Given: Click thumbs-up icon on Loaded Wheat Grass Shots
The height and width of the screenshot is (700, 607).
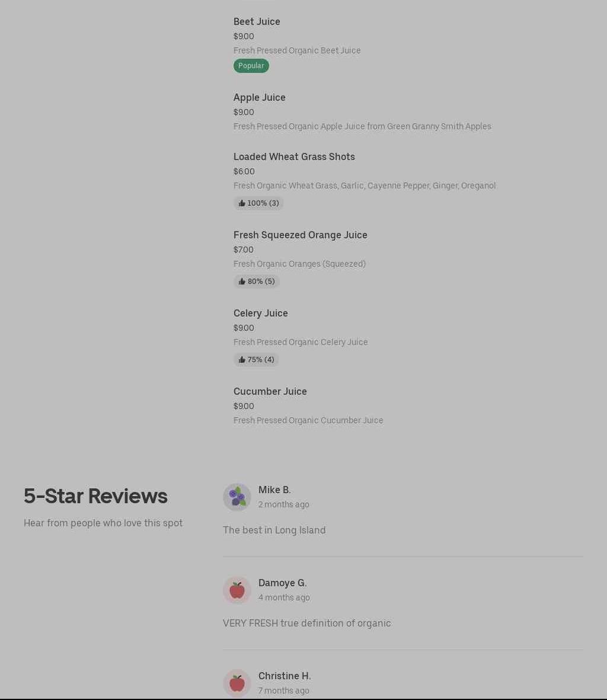Looking at the screenshot, I should (242, 203).
